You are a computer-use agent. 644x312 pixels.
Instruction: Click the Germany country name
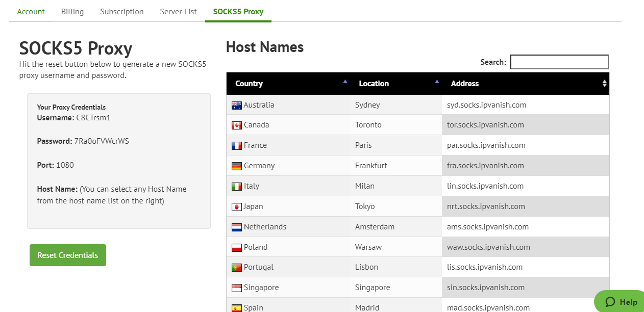click(259, 165)
